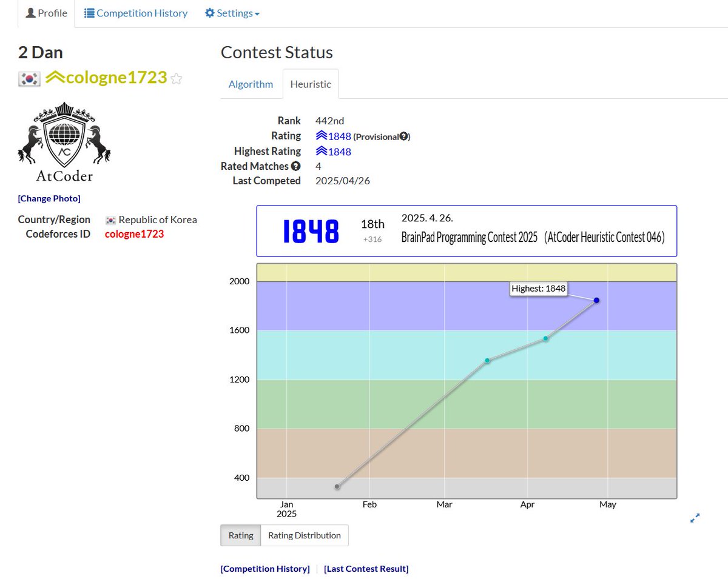This screenshot has height=579, width=728.
Task: Click the blue chevrons icon beside Highest Rating
Action: [322, 152]
